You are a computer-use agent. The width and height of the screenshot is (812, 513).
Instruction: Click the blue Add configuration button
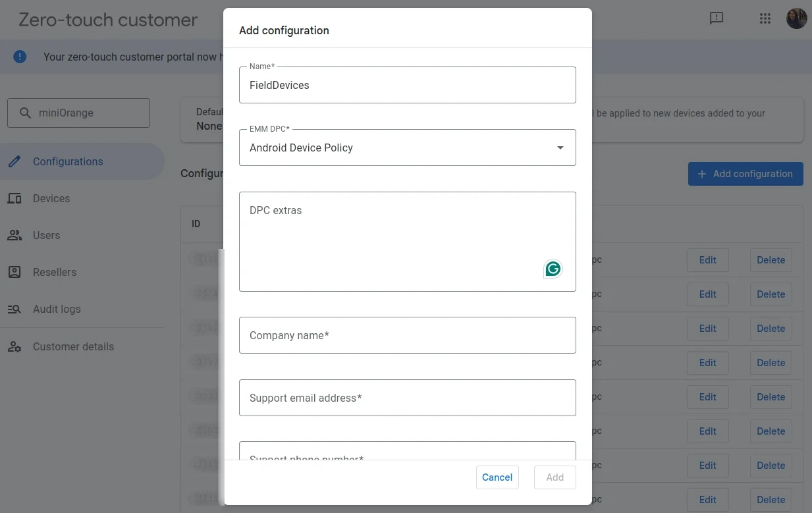745,173
